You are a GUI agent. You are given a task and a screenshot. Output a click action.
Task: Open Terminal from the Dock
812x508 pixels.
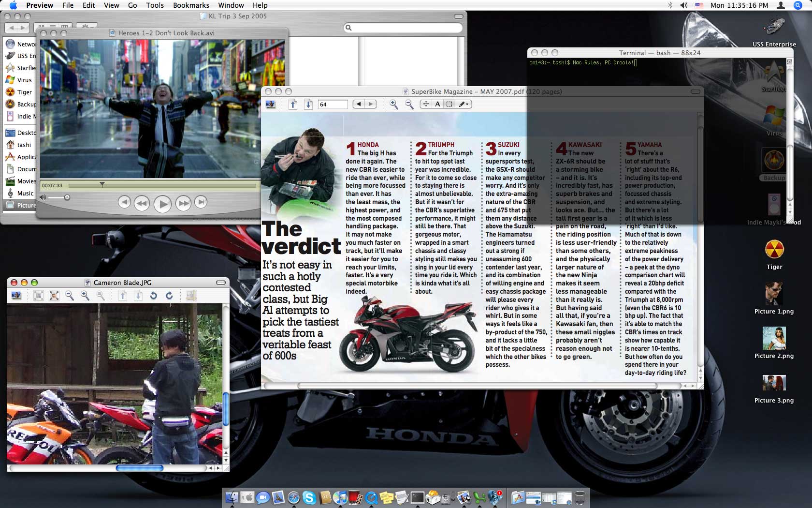tap(418, 497)
